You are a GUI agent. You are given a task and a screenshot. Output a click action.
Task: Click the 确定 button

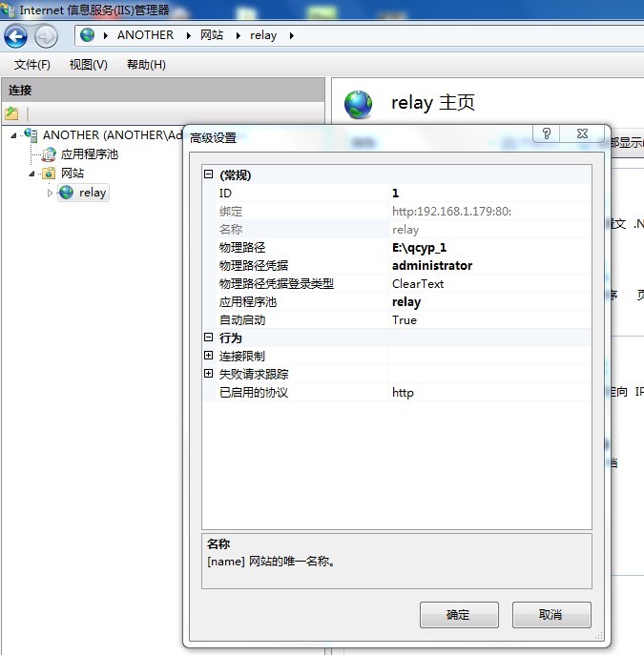459,615
